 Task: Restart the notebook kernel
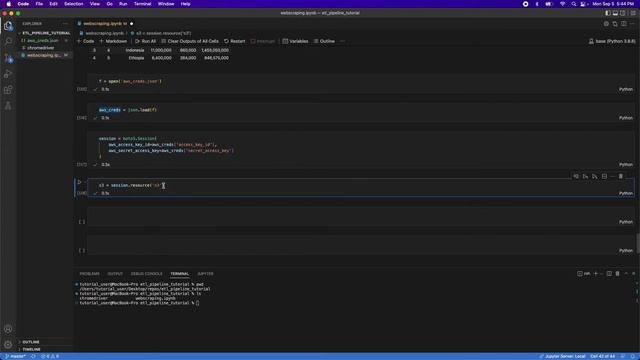click(235, 41)
